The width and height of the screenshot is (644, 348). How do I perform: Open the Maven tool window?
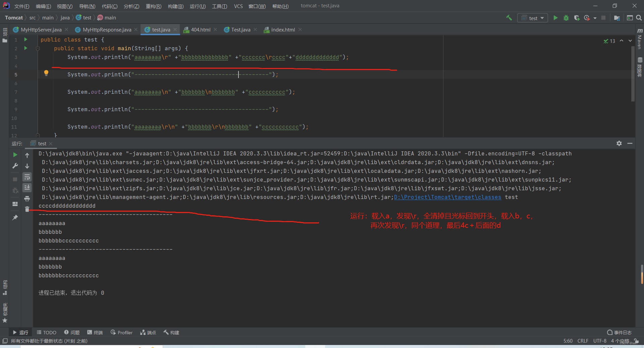click(640, 37)
